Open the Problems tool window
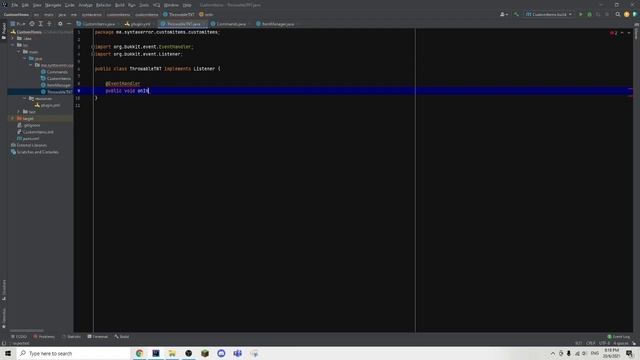The image size is (640, 360). point(44,337)
